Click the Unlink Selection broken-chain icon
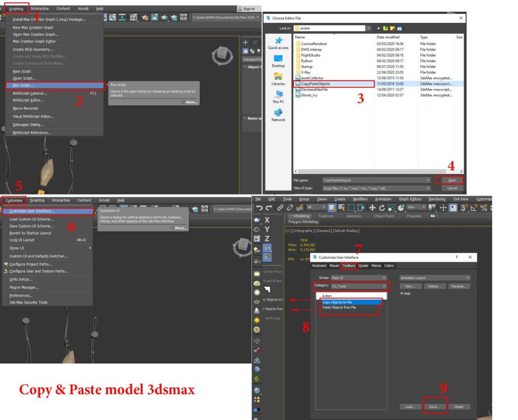 pyautogui.click(x=290, y=208)
